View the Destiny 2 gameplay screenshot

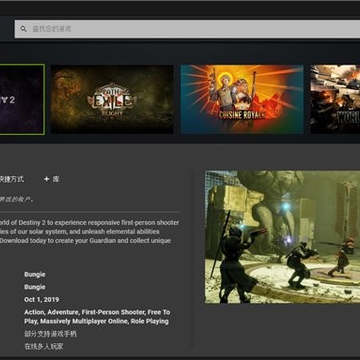[282, 237]
